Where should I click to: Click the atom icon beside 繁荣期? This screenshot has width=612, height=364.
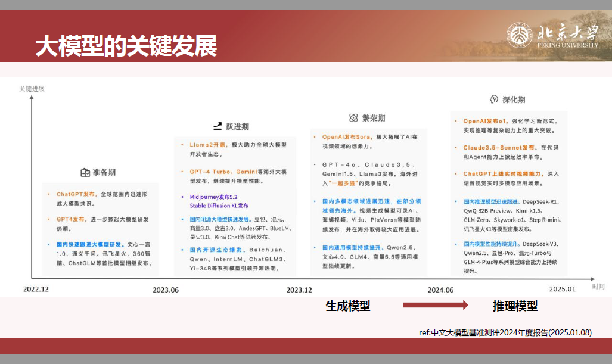coord(353,118)
